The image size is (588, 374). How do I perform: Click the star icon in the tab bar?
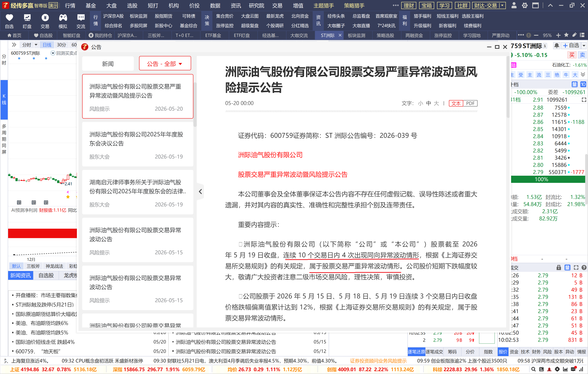click(x=566, y=35)
